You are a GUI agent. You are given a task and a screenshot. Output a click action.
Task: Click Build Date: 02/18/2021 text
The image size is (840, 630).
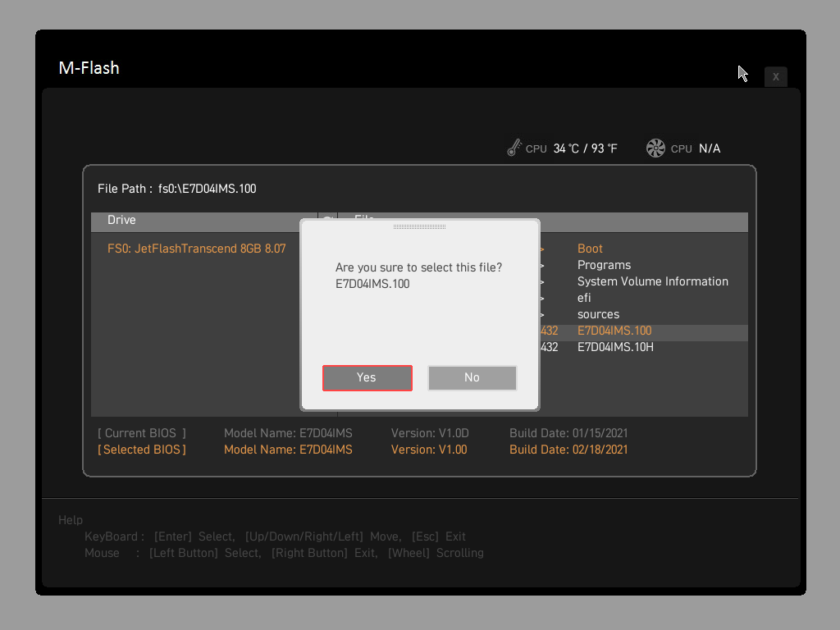coord(568,450)
